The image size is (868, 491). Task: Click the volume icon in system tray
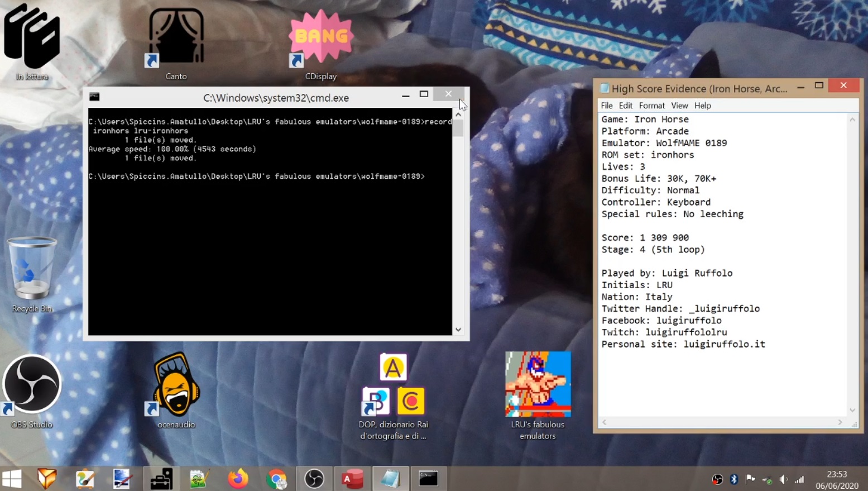783,479
